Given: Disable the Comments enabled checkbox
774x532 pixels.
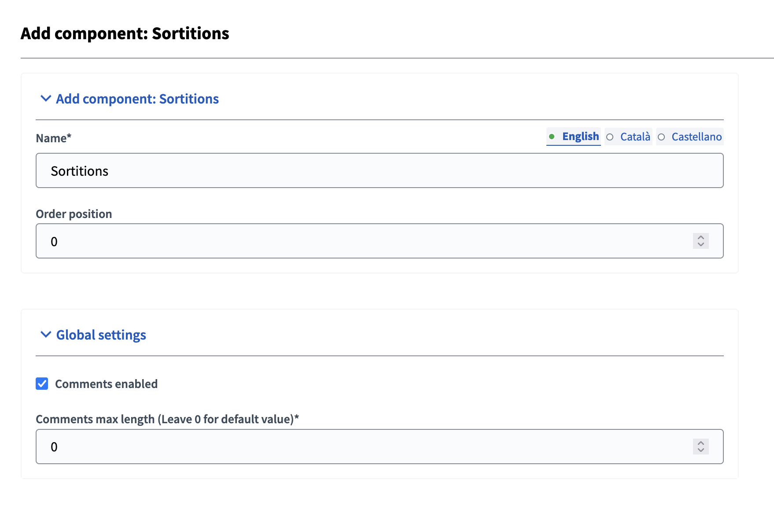Looking at the screenshot, I should (x=42, y=384).
